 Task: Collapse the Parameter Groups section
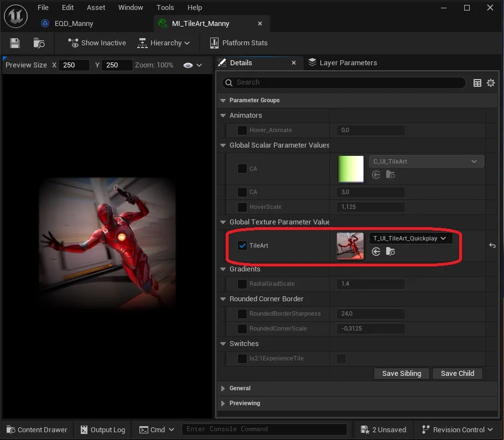click(223, 101)
